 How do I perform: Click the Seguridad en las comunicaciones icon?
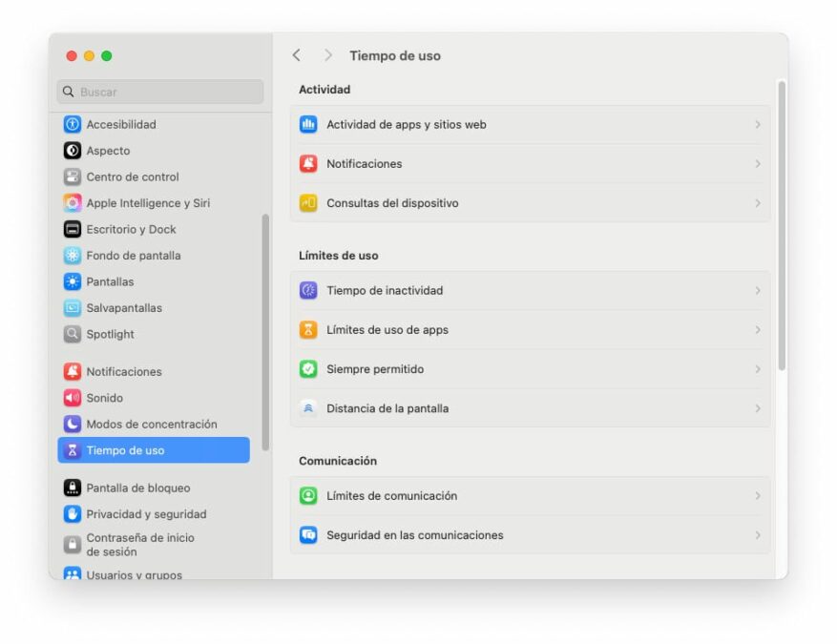click(308, 534)
